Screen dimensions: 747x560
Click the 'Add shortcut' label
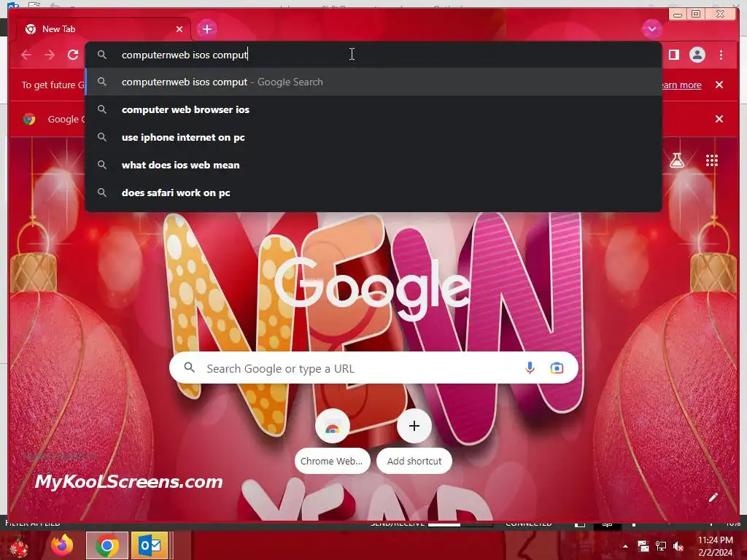tap(414, 461)
